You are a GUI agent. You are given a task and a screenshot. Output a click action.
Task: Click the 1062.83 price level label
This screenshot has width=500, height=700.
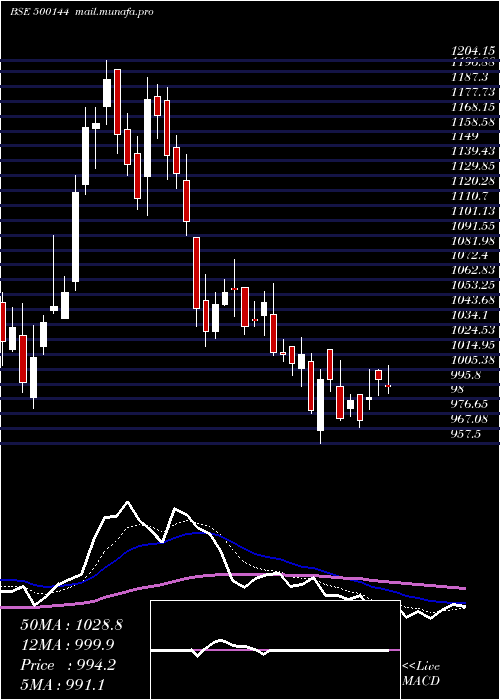coord(473,270)
